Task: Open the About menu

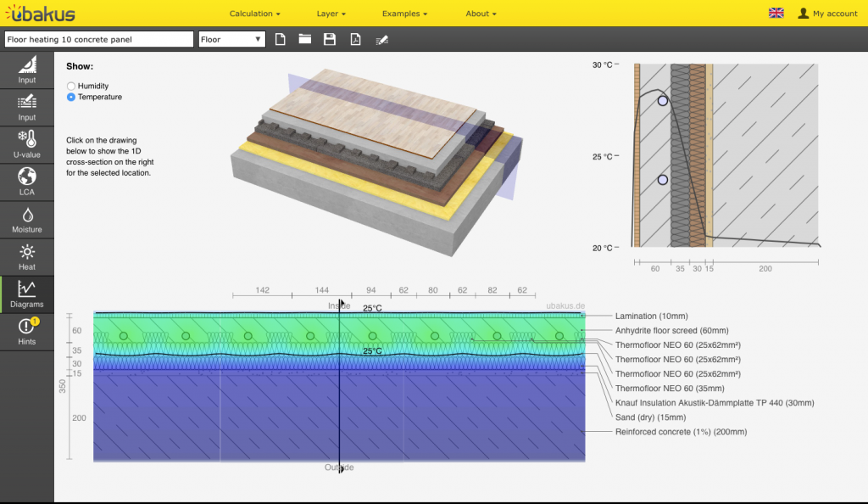Action: click(481, 14)
